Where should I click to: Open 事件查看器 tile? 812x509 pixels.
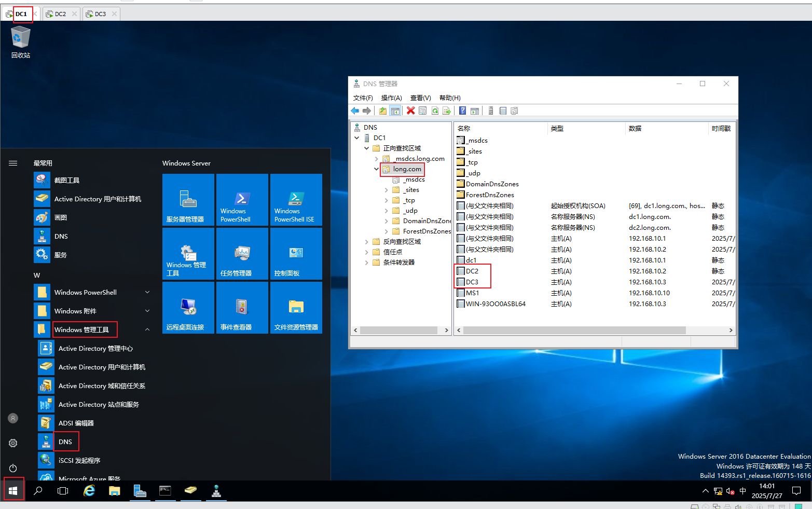[242, 307]
